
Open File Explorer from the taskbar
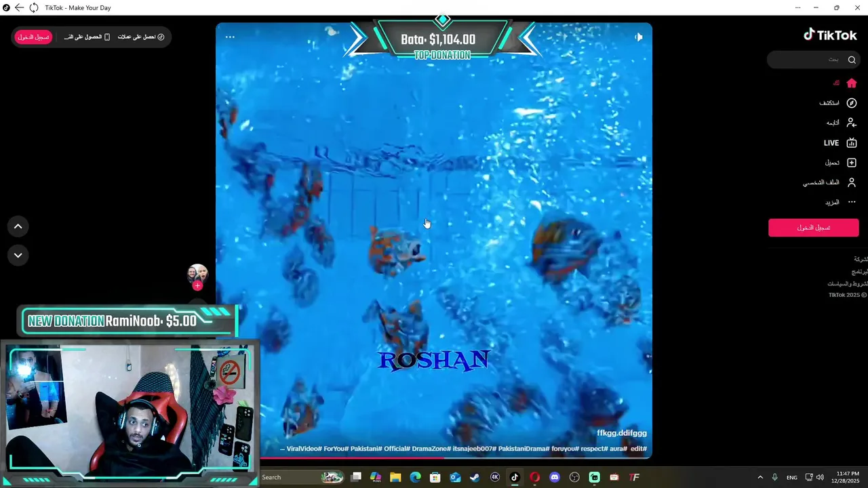[395, 477]
